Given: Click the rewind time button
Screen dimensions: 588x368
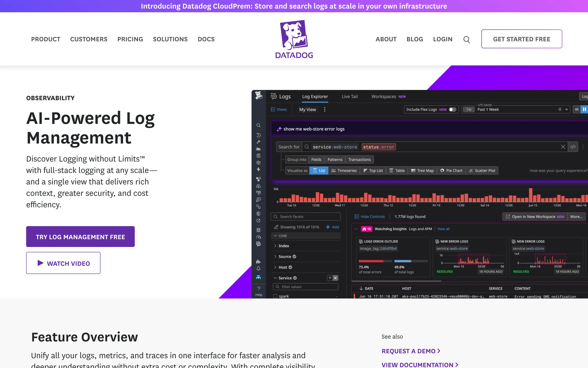Looking at the screenshot, I should coord(576,110).
